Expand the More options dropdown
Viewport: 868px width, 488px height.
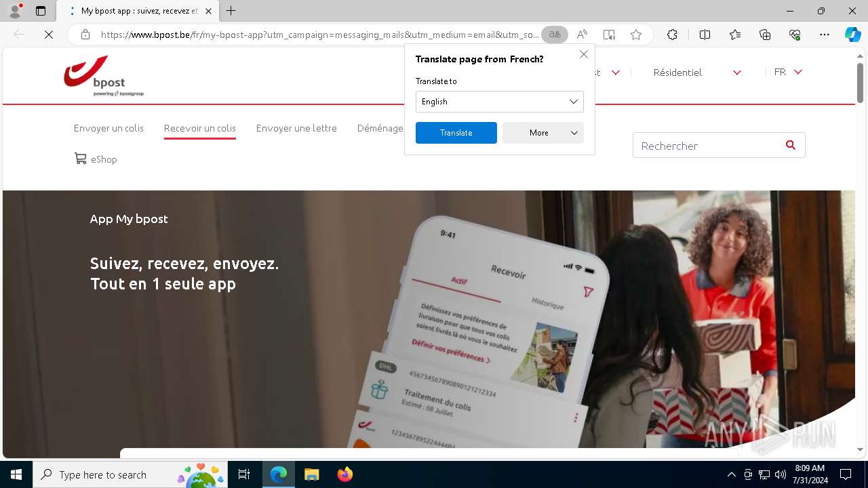(x=543, y=133)
